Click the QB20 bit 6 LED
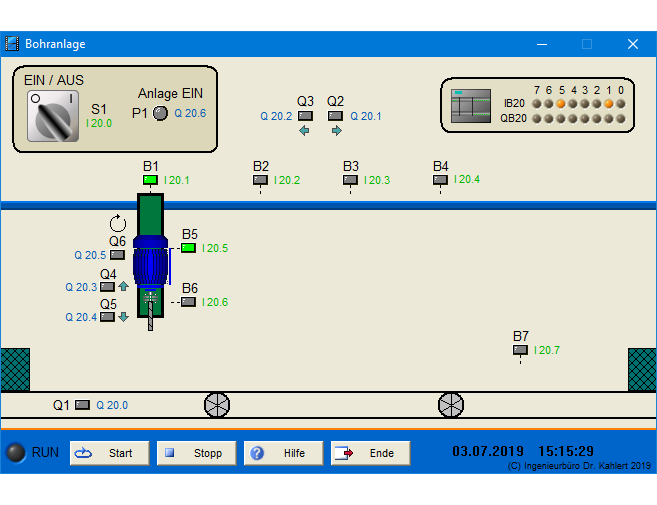This screenshot has height=505, width=657. point(548,119)
